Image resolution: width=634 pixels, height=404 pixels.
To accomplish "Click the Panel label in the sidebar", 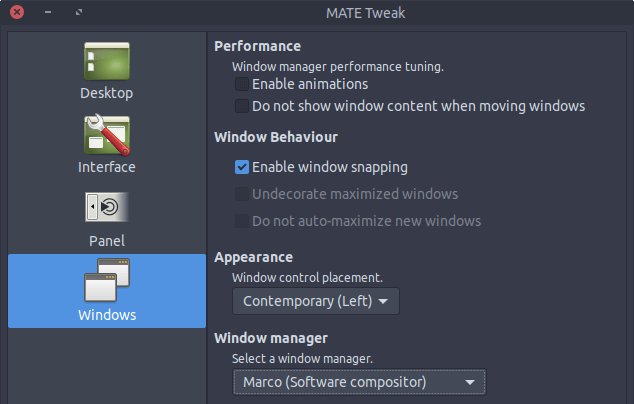I will point(107,241).
